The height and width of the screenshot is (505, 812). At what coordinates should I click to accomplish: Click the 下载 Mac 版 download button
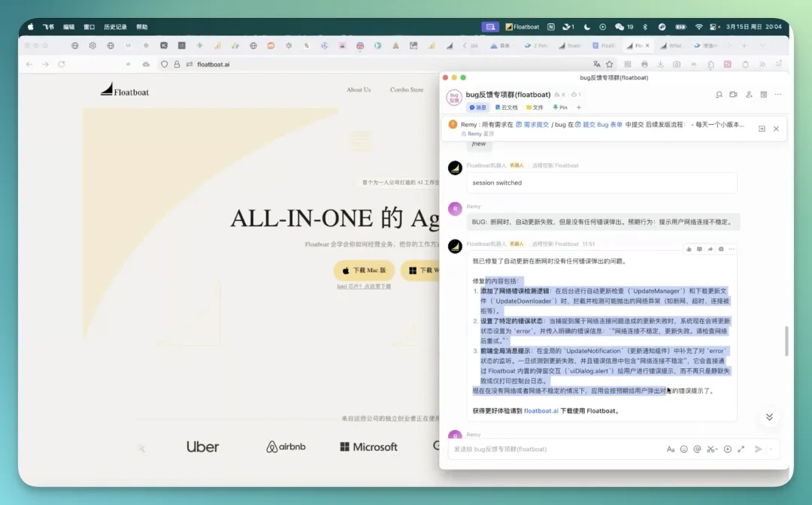click(365, 270)
